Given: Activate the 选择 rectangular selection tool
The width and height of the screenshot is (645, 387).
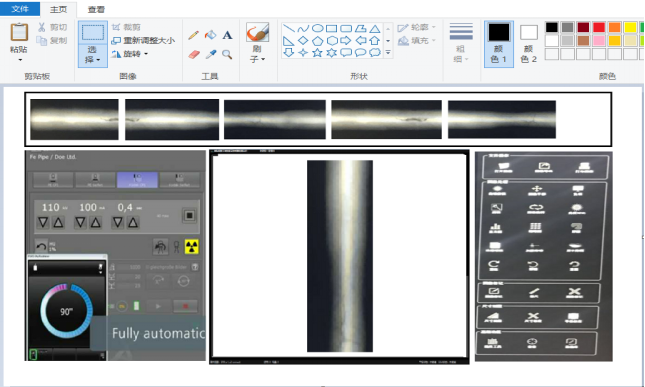Looking at the screenshot, I should [93, 32].
